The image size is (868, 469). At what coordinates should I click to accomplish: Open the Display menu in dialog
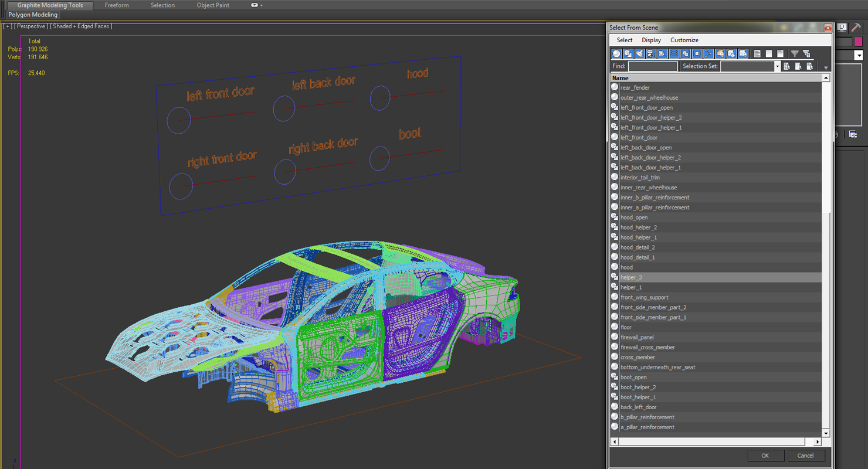coord(651,40)
